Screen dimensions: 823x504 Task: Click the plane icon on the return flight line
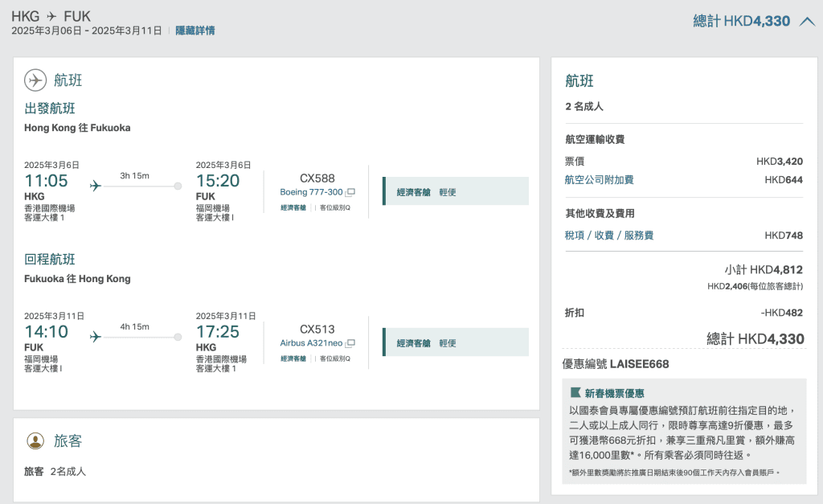point(96,337)
